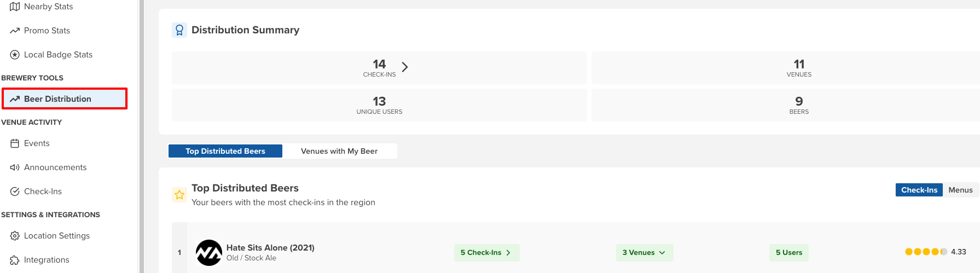Open the Beer Distribution sidebar link

(x=64, y=98)
